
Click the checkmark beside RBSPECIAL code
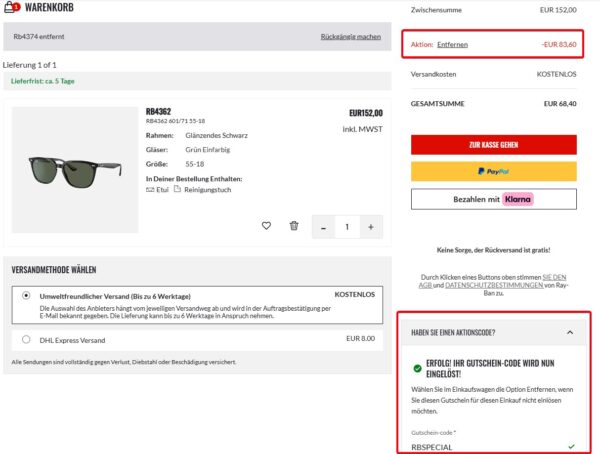571,446
